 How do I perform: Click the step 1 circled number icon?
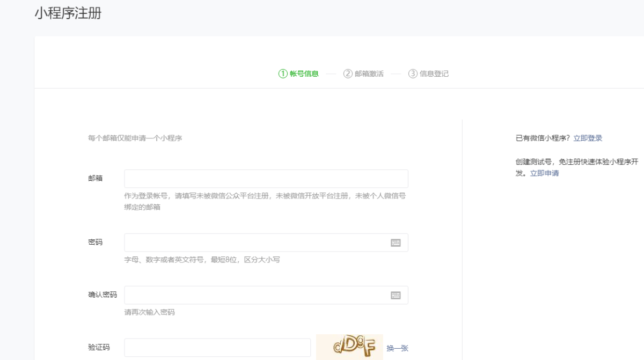tap(283, 74)
